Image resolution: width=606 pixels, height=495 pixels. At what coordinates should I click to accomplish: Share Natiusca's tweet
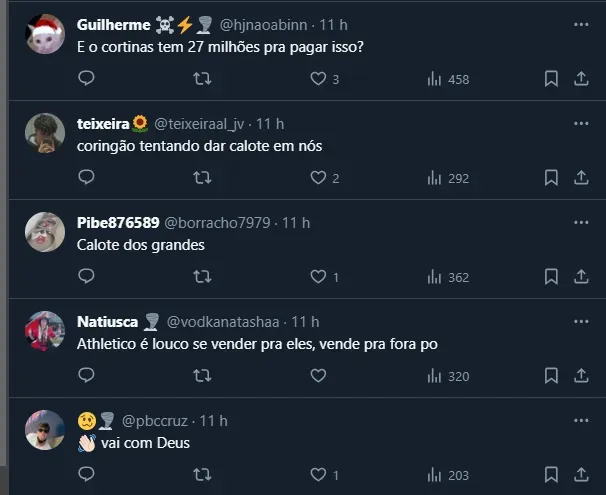coord(581,375)
